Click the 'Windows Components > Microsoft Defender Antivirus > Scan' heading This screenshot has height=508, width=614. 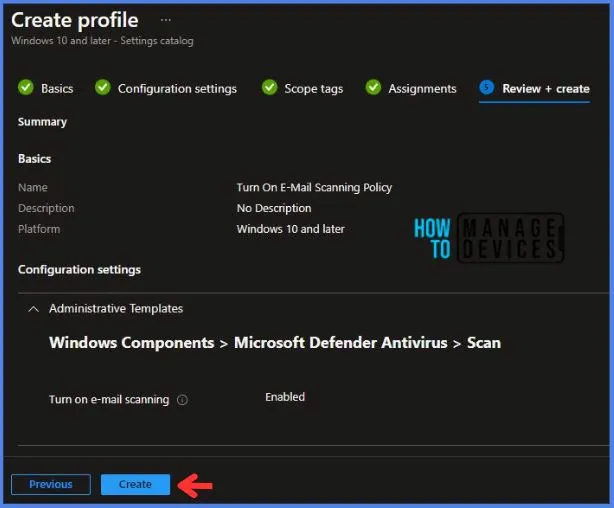(x=275, y=343)
